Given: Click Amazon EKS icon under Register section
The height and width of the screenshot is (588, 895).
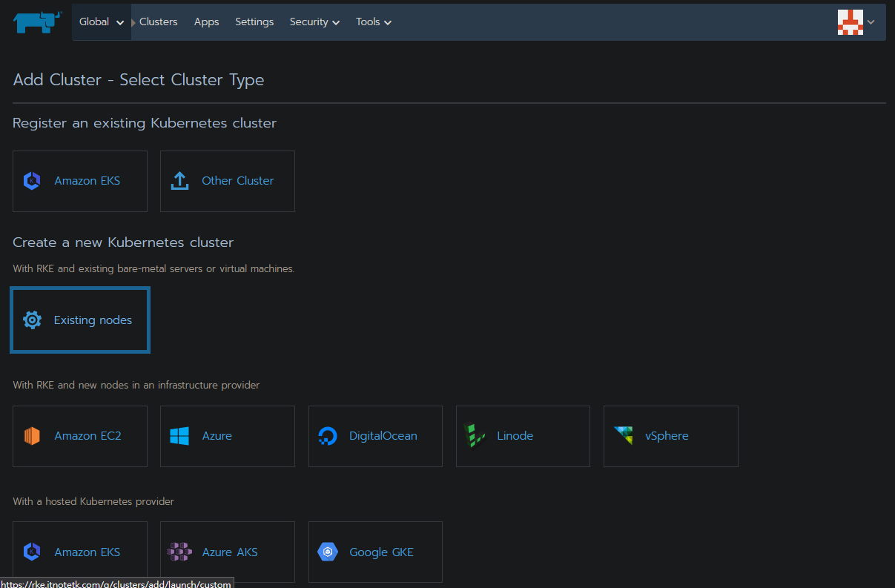Looking at the screenshot, I should (32, 181).
